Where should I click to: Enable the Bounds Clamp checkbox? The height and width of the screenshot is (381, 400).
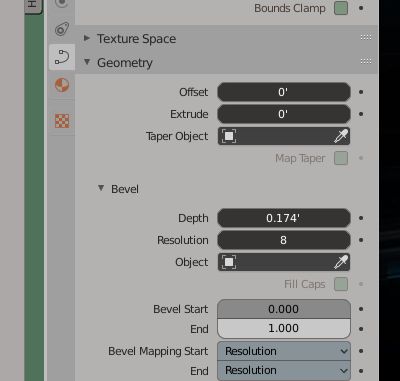point(341,8)
